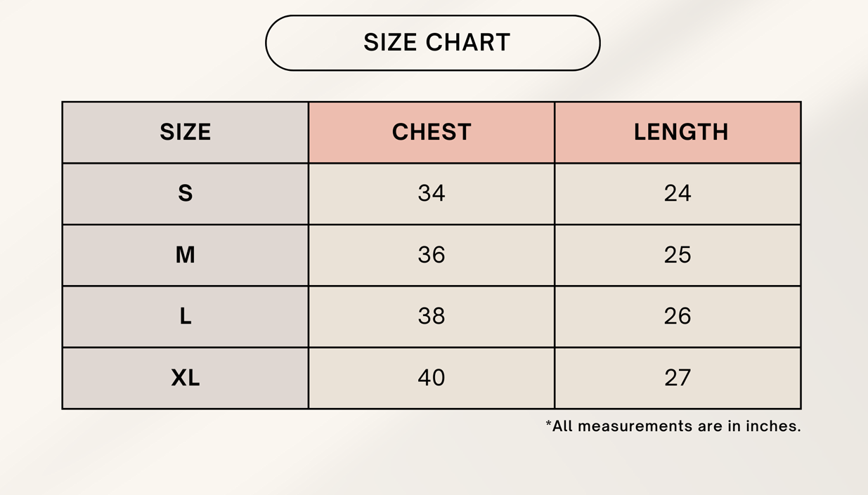Click length value 25
Image resolution: width=868 pixels, height=495 pixels.
click(678, 255)
